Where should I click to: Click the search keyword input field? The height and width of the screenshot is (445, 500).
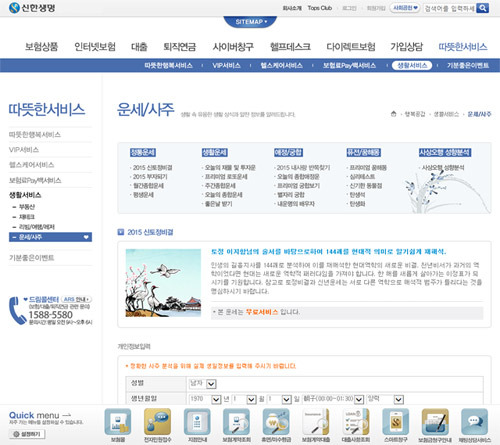click(x=449, y=8)
